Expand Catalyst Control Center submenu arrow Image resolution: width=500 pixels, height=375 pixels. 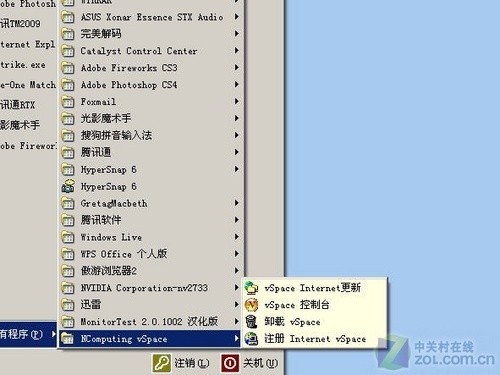236,50
